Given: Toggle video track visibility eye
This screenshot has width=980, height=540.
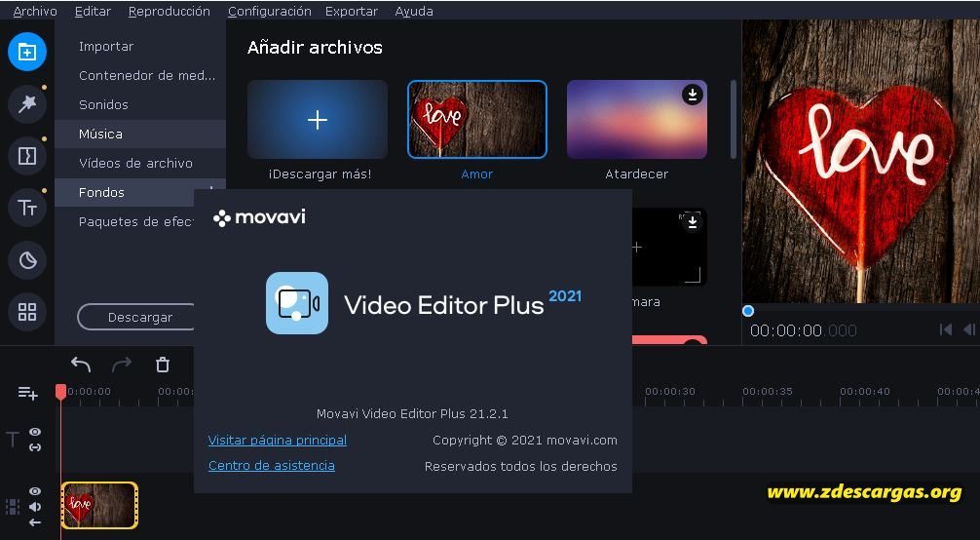Looking at the screenshot, I should pos(35,492).
